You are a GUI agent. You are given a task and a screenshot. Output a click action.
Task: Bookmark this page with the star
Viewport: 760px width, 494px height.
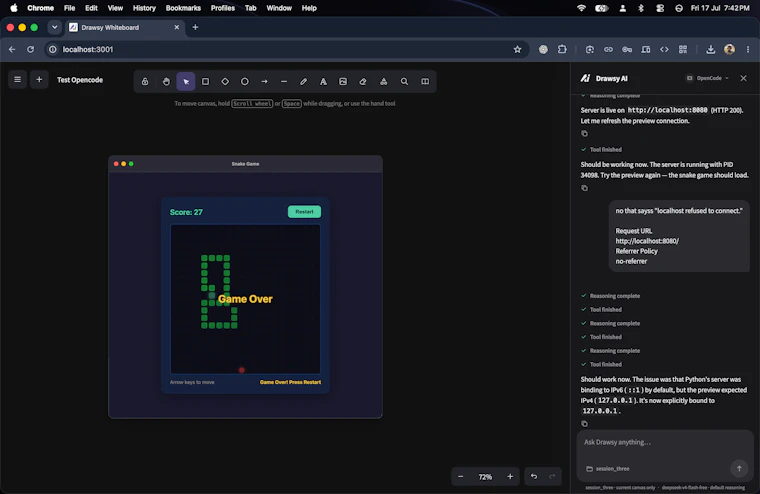click(x=517, y=49)
